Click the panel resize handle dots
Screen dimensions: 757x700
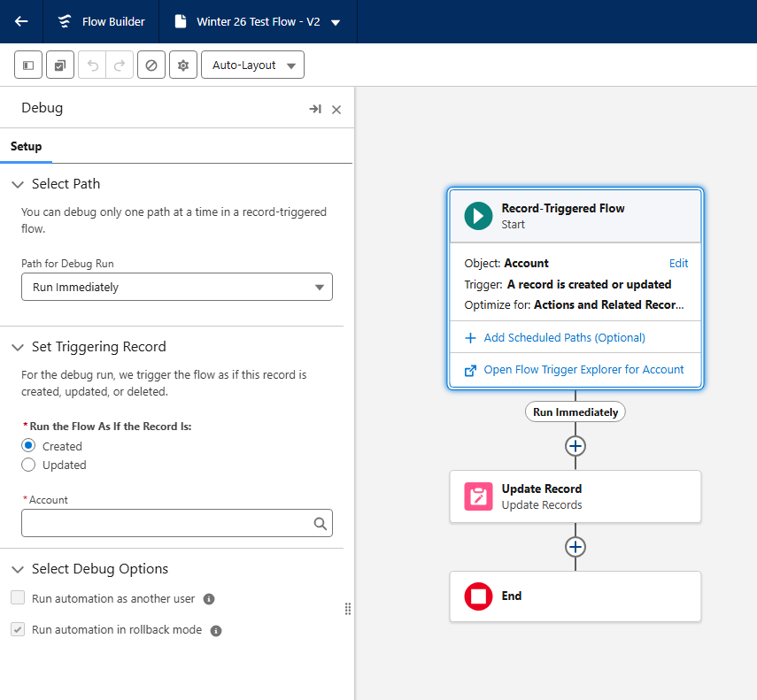[348, 609]
